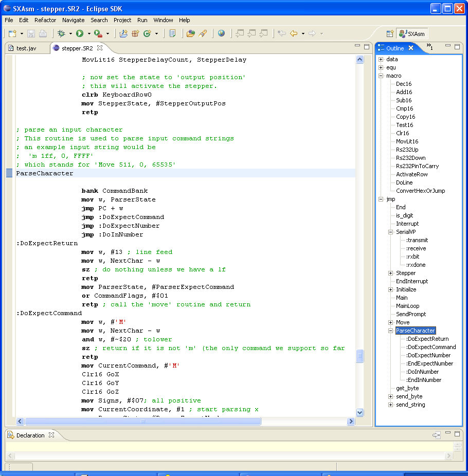Click the green Run button

click(x=80, y=33)
